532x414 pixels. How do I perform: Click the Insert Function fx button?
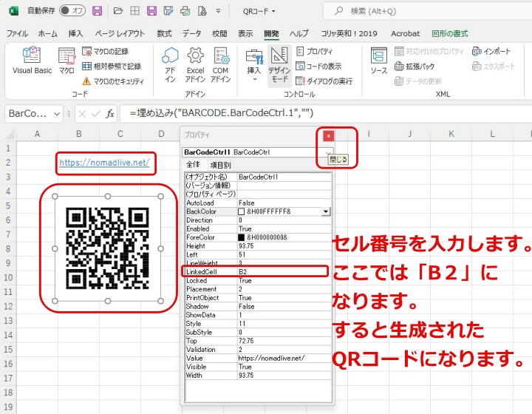[x=110, y=114]
